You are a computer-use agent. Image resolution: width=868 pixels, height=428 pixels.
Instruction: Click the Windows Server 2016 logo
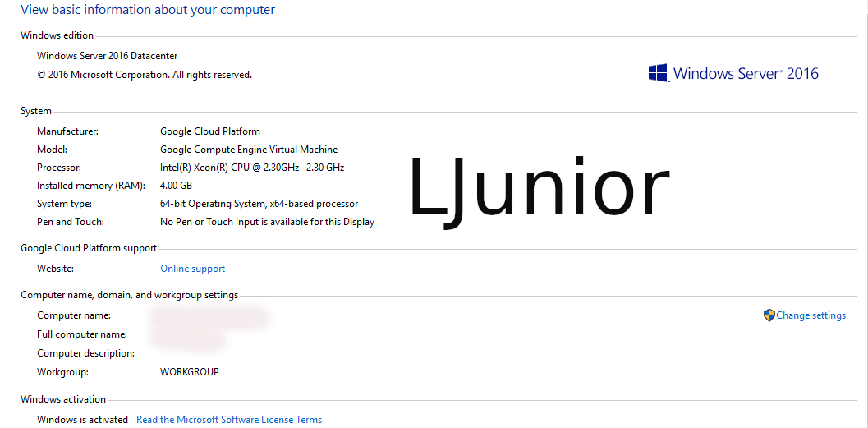pyautogui.click(x=733, y=73)
